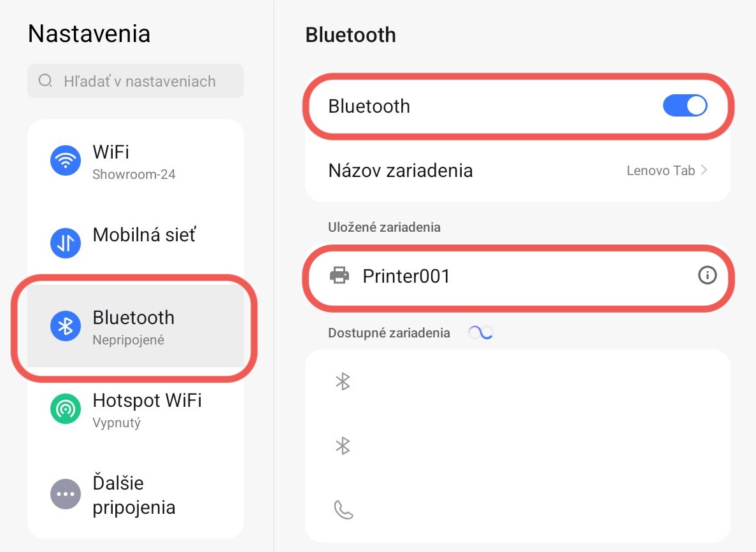The image size is (756, 552).
Task: Click the Hľadať v nastaveniach search field
Action: click(140, 81)
